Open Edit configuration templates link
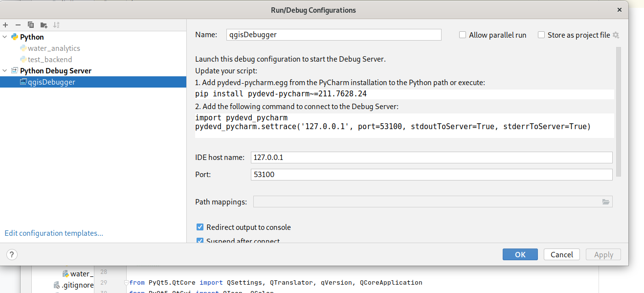The height and width of the screenshot is (293, 644). click(x=54, y=233)
